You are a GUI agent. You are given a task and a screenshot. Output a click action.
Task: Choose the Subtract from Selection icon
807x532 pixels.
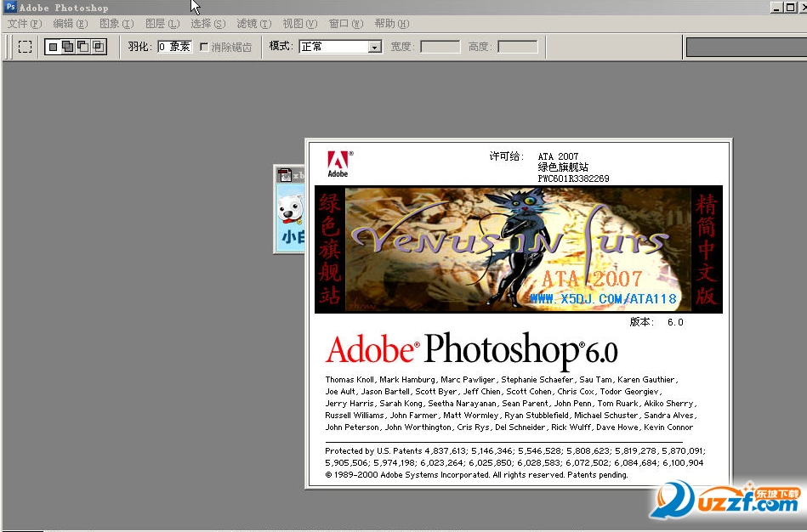pyautogui.click(x=82, y=47)
